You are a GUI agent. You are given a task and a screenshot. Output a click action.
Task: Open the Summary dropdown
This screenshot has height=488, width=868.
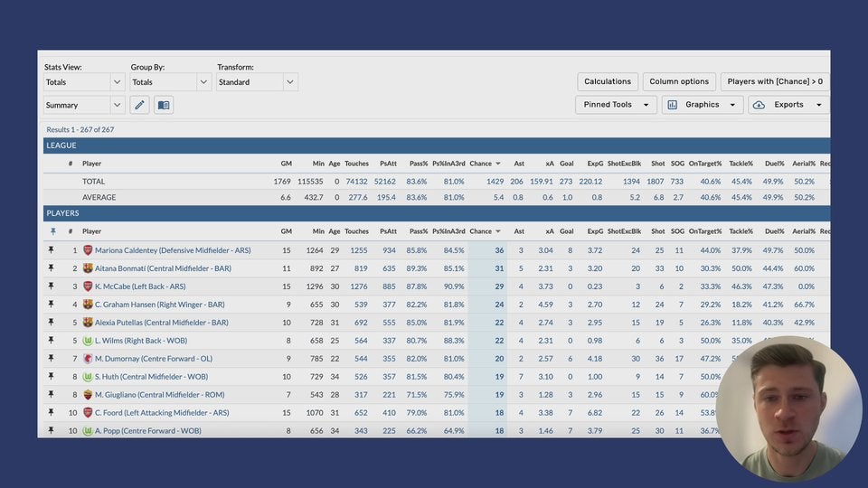[84, 105]
